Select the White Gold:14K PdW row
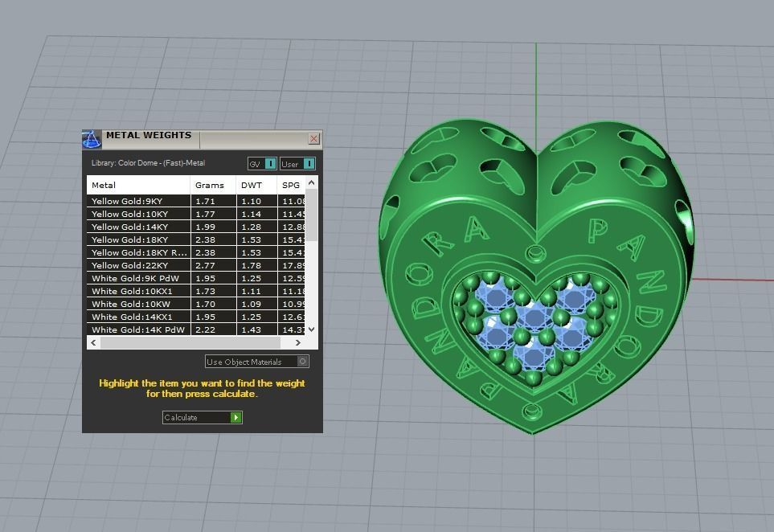The width and height of the screenshot is (774, 532). (x=196, y=329)
